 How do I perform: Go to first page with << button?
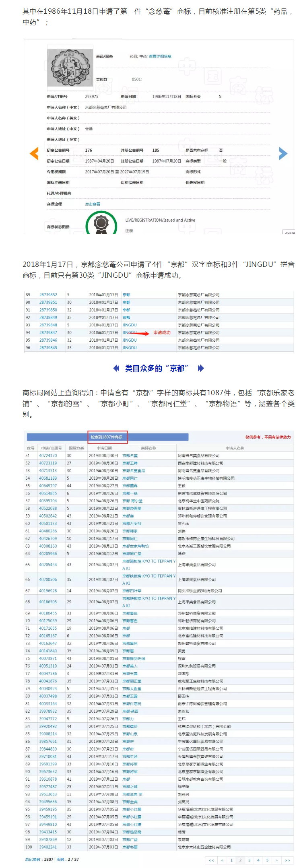coord(211,860)
